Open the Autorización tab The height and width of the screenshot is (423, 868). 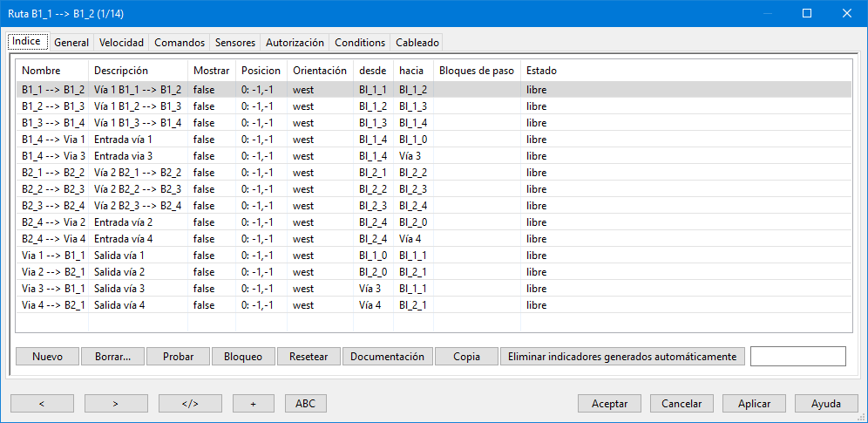[295, 43]
